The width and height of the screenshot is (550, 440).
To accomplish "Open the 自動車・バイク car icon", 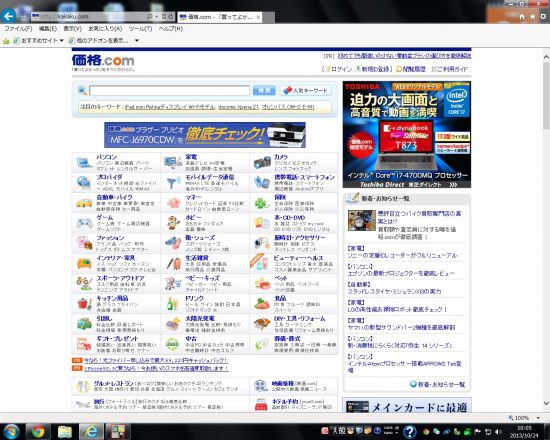I will click(x=84, y=203).
